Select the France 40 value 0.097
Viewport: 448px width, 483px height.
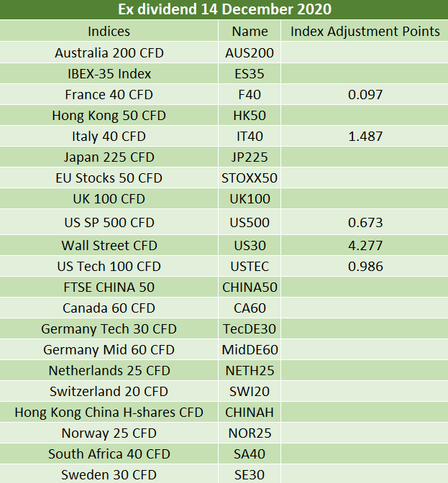point(365,95)
